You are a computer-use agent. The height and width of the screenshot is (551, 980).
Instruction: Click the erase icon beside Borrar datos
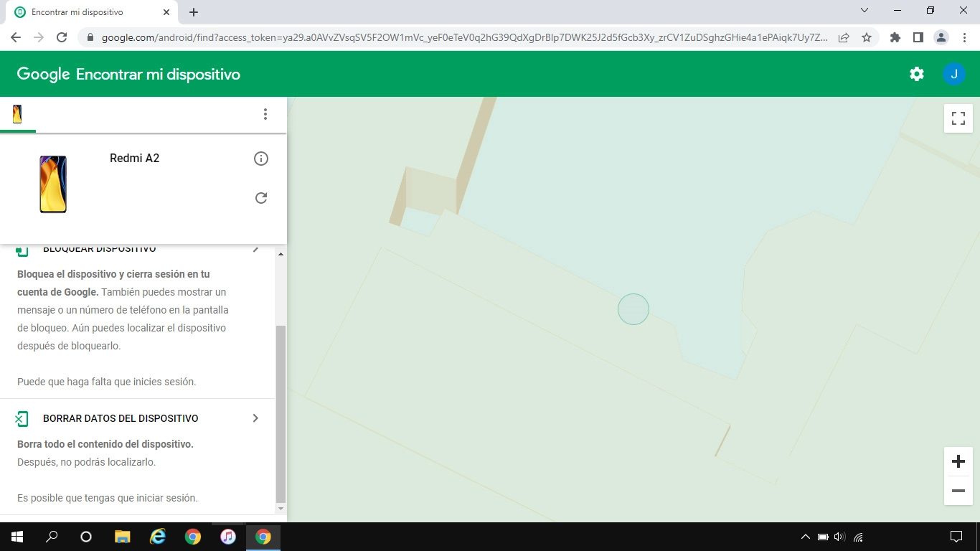[x=22, y=418]
